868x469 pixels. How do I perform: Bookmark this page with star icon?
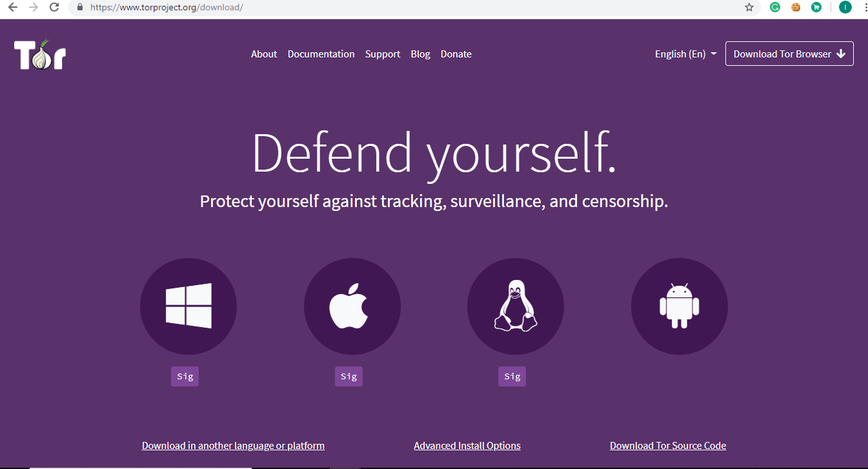click(749, 8)
